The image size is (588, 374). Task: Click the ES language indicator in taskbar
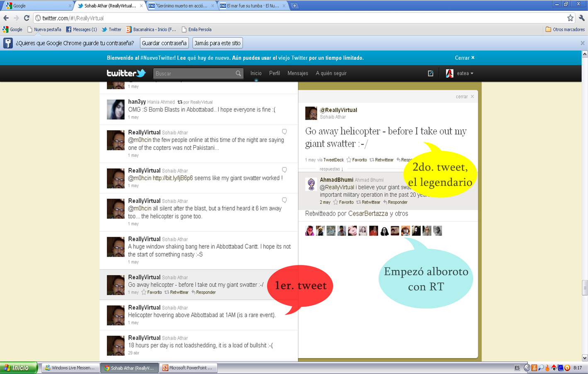coord(517,368)
